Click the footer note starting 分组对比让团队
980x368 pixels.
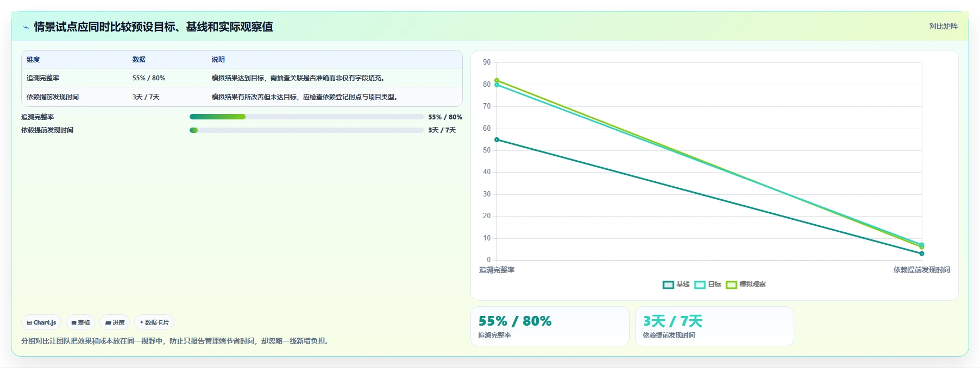pos(176,341)
